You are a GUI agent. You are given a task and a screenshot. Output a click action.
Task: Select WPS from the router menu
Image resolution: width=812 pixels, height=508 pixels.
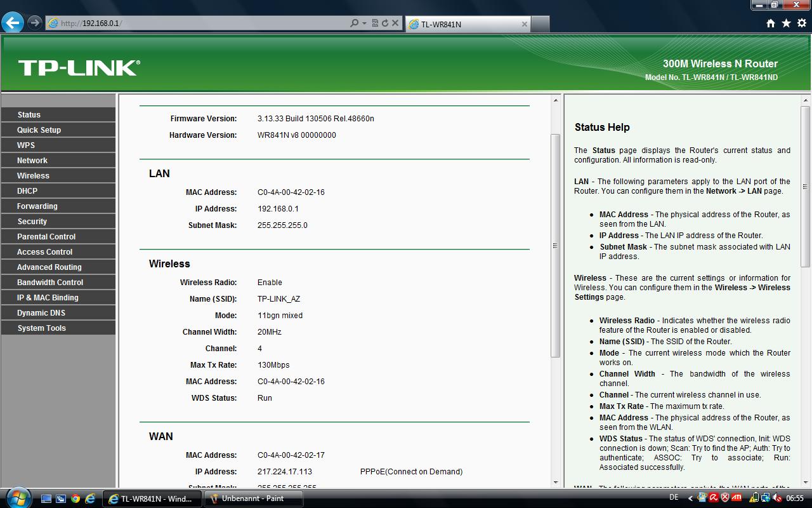[58, 145]
